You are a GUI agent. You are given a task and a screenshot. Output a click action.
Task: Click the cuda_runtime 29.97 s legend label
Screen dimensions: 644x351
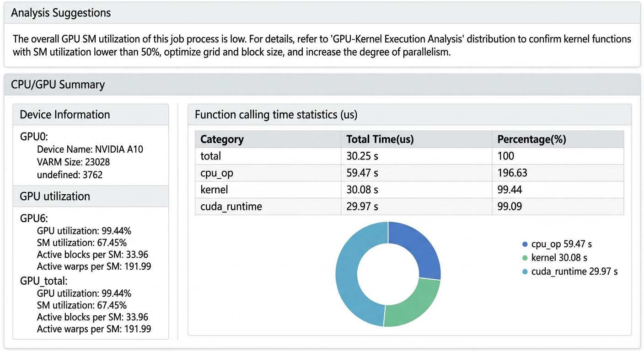pos(574,271)
